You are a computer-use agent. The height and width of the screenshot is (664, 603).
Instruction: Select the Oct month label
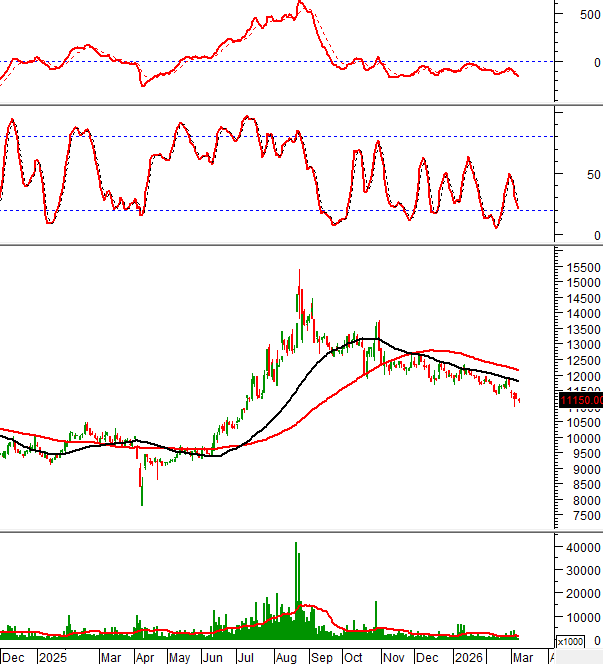[x=354, y=657]
